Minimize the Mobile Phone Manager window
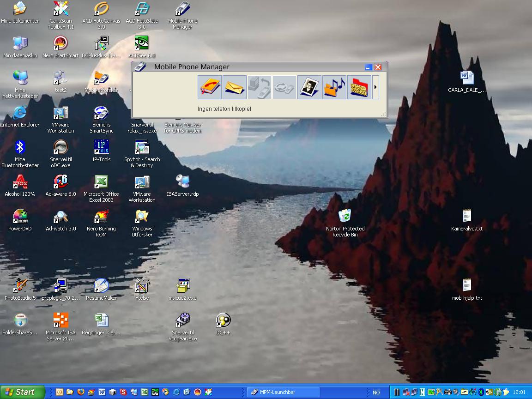Screen dimensions: 532x399 pyautogui.click(x=369, y=67)
